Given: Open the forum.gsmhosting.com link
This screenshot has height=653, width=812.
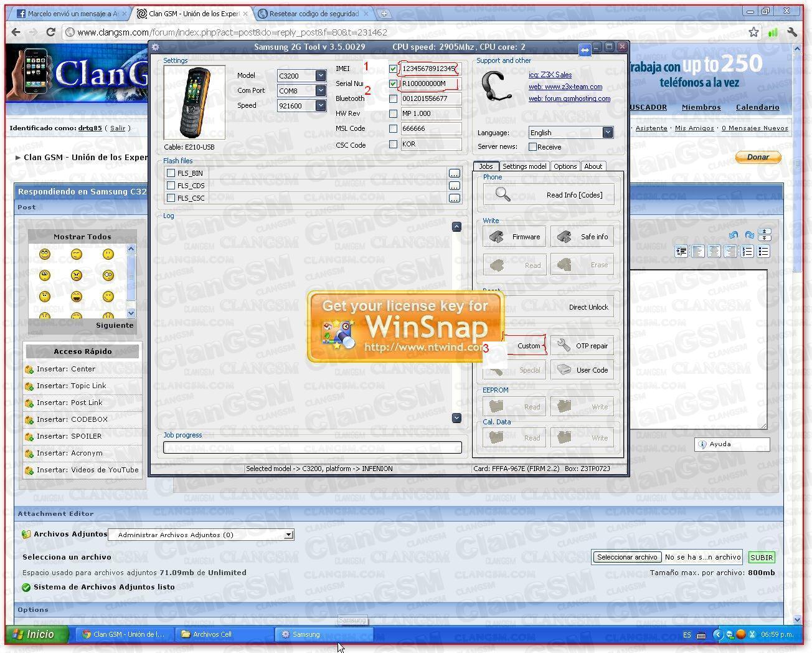Looking at the screenshot, I should pos(569,98).
